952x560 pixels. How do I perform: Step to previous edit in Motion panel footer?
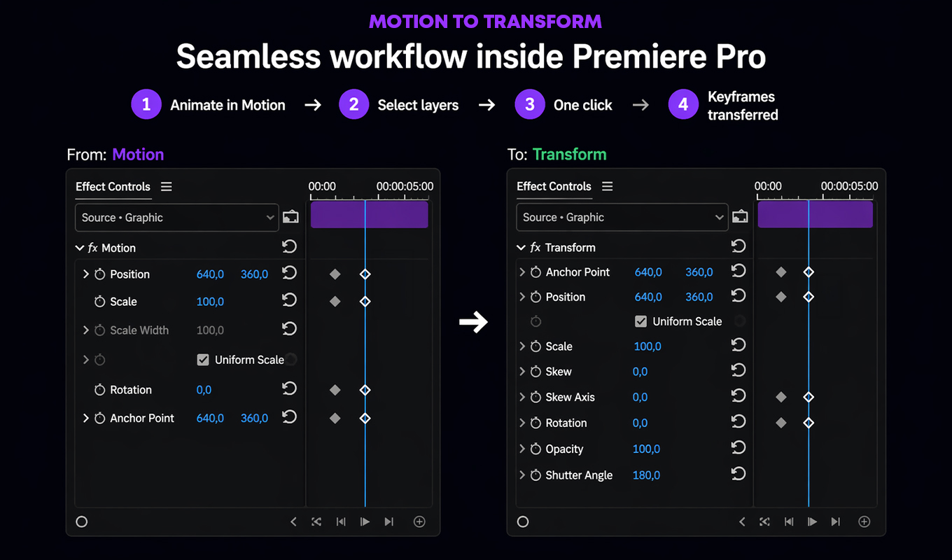click(340, 521)
